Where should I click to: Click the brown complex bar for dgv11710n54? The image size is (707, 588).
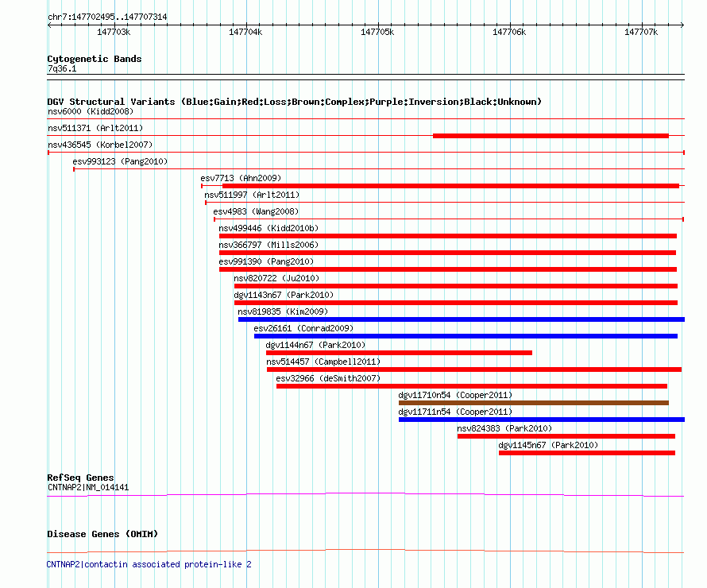(534, 403)
